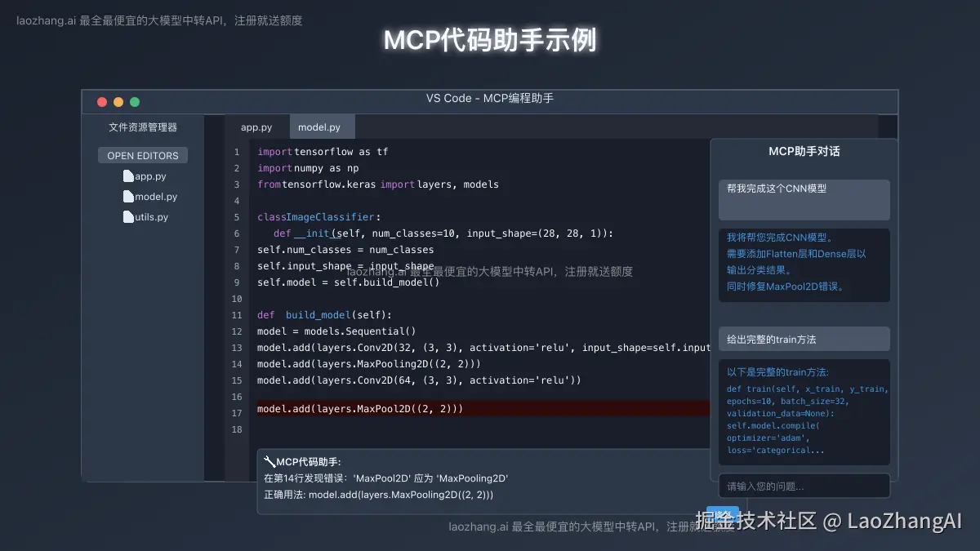The width and height of the screenshot is (980, 551).
Task: Click the 给出完整的train方法 chat bubble
Action: tap(804, 339)
